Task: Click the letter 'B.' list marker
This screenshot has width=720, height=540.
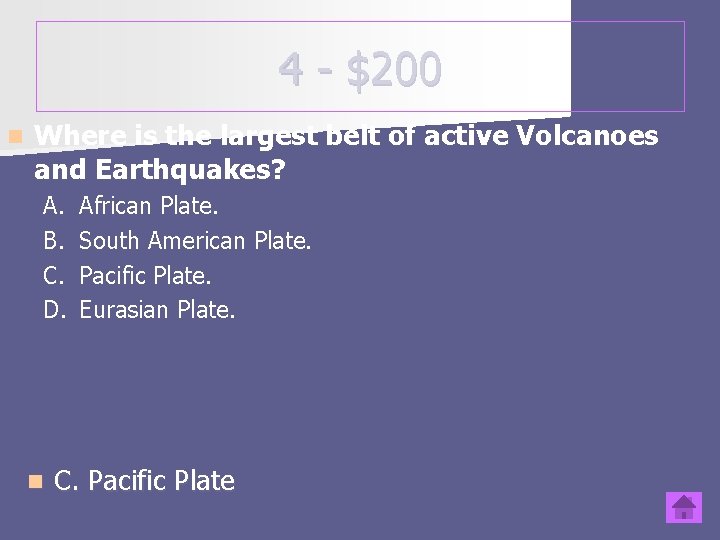Action: [x=53, y=240]
